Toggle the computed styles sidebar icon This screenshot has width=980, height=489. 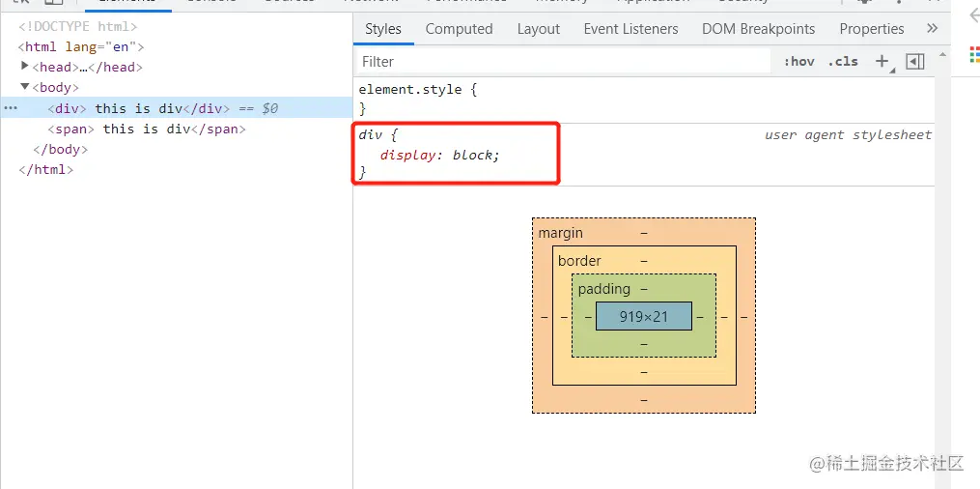coord(915,61)
